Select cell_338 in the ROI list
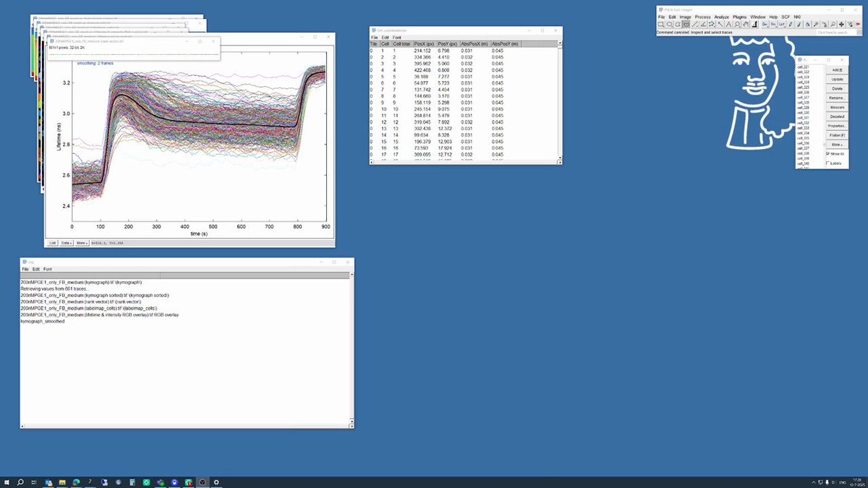The image size is (868, 488). [803, 153]
